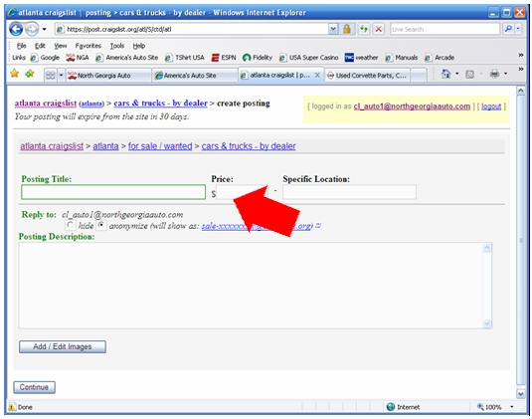Open the Print options dropdown arrow
The image size is (532, 419).
pos(505,74)
